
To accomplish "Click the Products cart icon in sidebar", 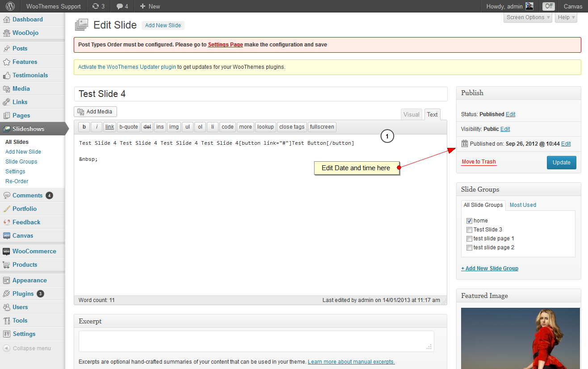I will tap(7, 265).
